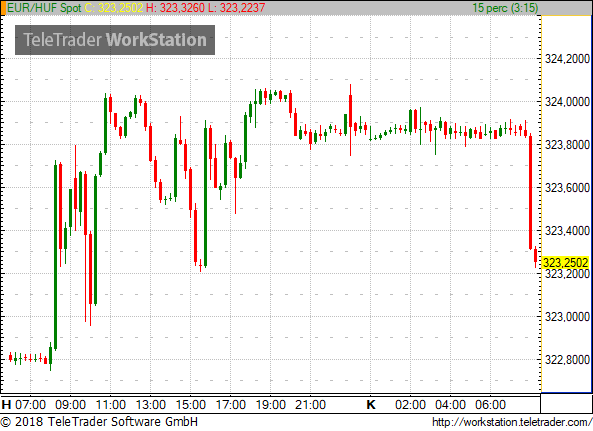This screenshot has height=431, width=593.
Task: Click the 323,6000 price axis label
Action: [x=567, y=188]
